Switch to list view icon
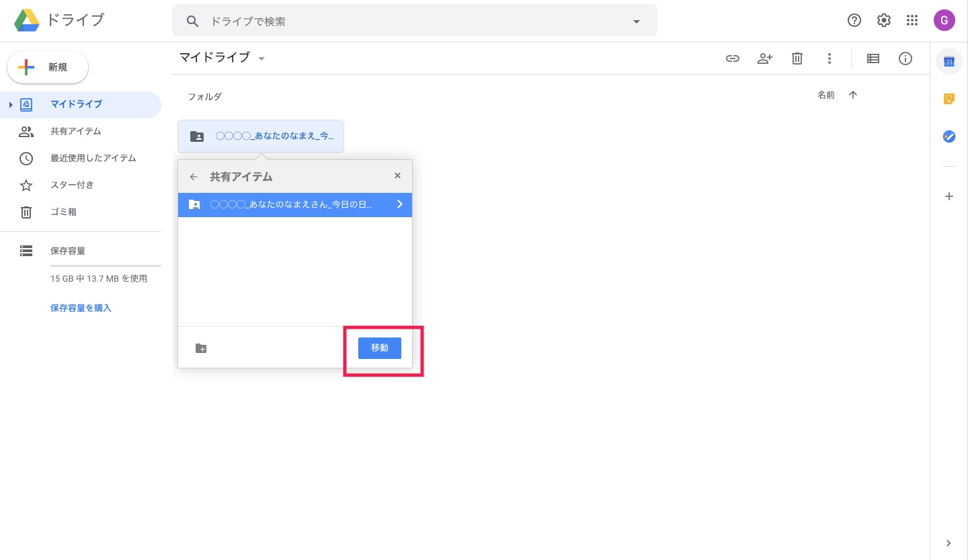The height and width of the screenshot is (560, 968). 873,58
